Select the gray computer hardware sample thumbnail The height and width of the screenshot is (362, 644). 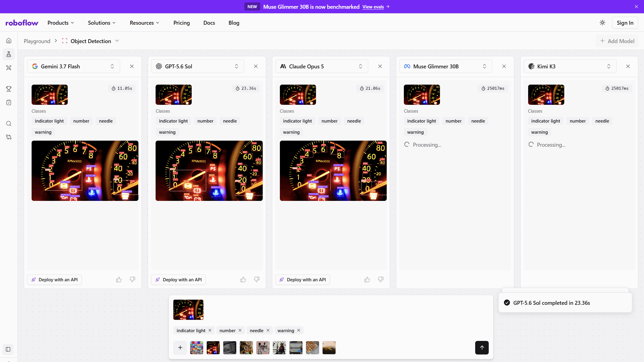tap(230, 348)
